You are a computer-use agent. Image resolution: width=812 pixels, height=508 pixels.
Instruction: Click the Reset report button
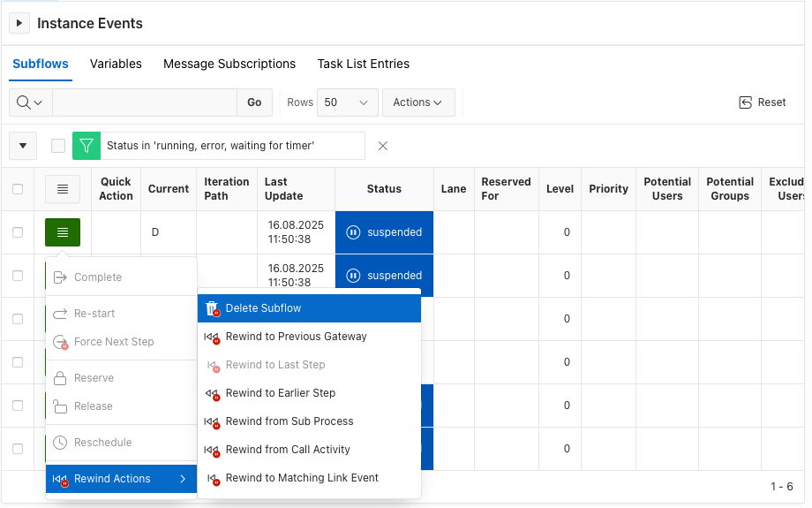pyautogui.click(x=763, y=102)
